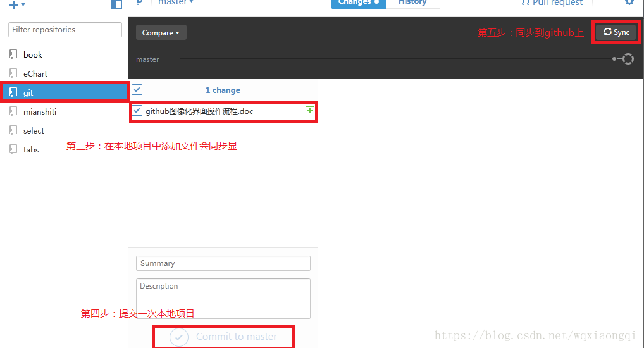Select the tabs repository
This screenshot has width=644, height=348.
coord(64,149)
